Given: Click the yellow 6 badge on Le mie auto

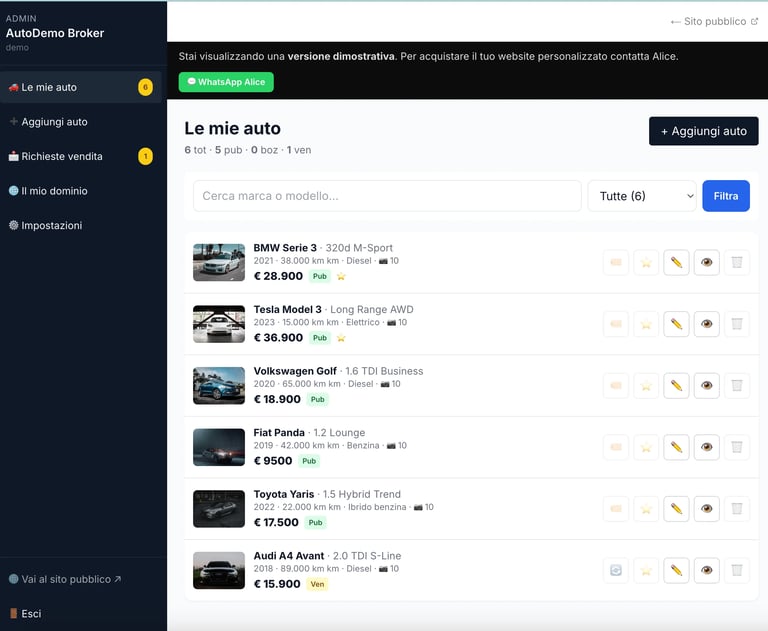Looking at the screenshot, I should tap(145, 87).
